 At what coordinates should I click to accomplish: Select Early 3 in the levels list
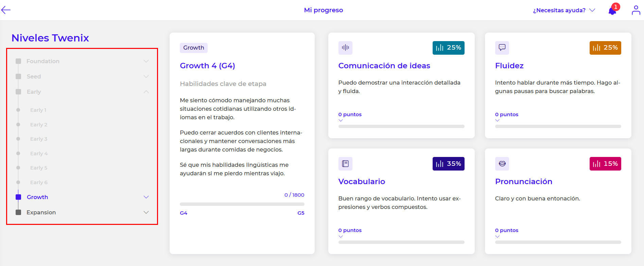click(x=39, y=139)
